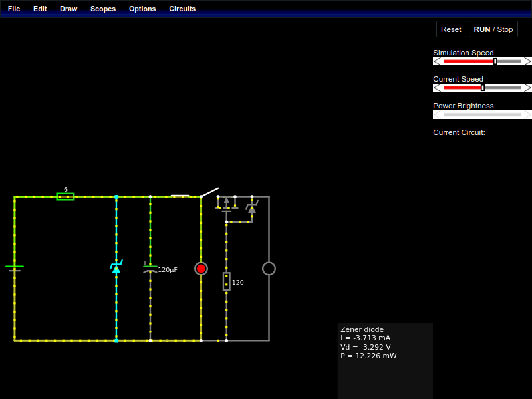
Task: Click the unlit gray circle lamp
Action: click(269, 269)
